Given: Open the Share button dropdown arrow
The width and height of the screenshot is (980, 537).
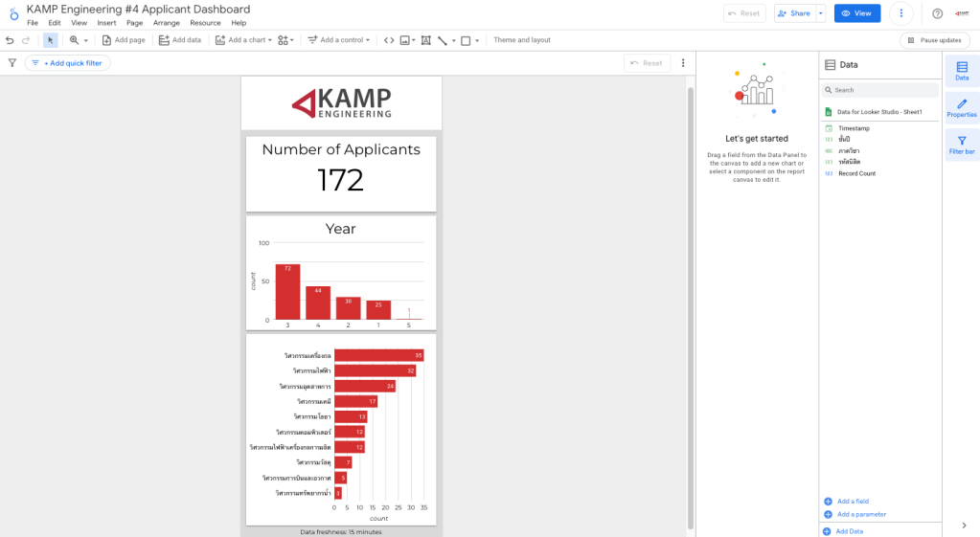Looking at the screenshot, I should (821, 13).
